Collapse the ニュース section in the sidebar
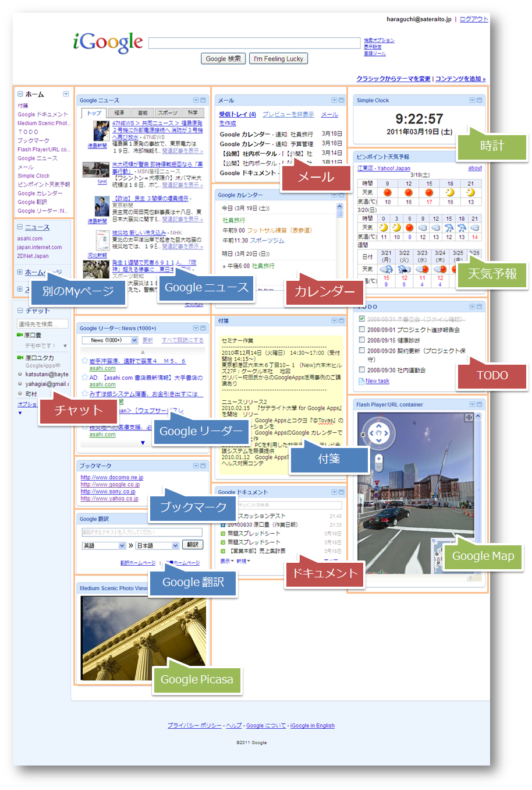Screen dimensions: 532x790 pos(20,227)
